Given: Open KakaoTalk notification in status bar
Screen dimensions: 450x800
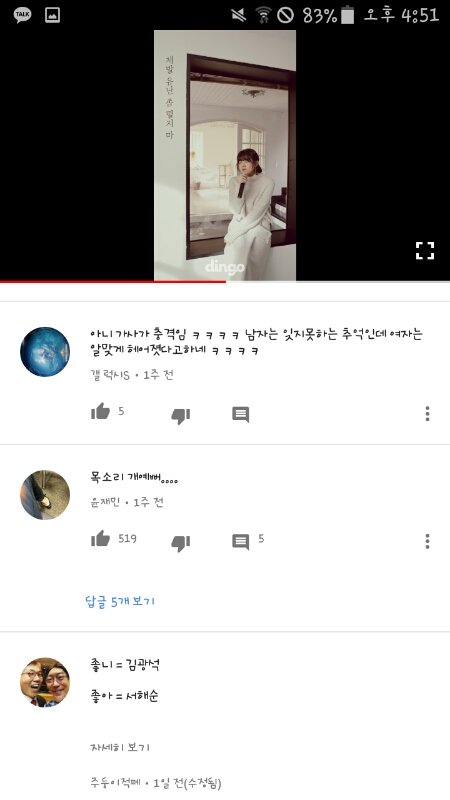Looking at the screenshot, I should (22, 15).
